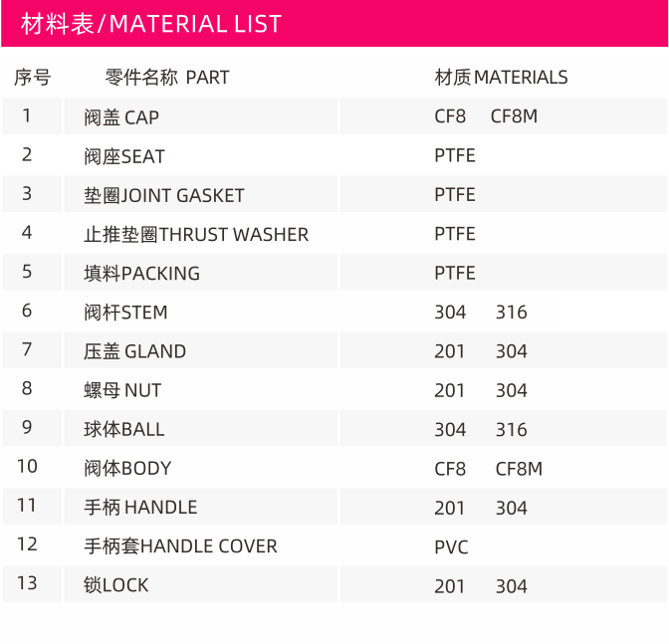Click the 阀盖 CAP part name
Image resolution: width=669 pixels, height=644 pixels.
121,117
